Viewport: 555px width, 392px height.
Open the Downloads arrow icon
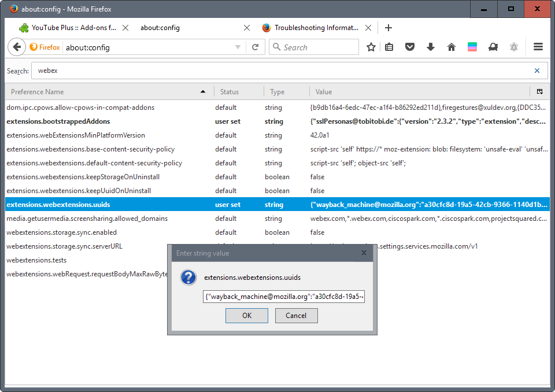430,47
